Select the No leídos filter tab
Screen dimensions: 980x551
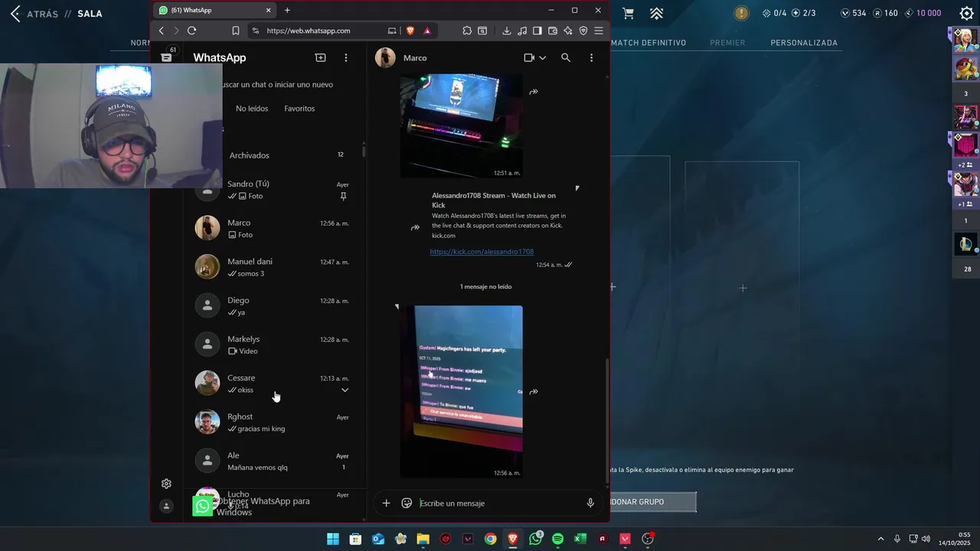pyautogui.click(x=252, y=109)
